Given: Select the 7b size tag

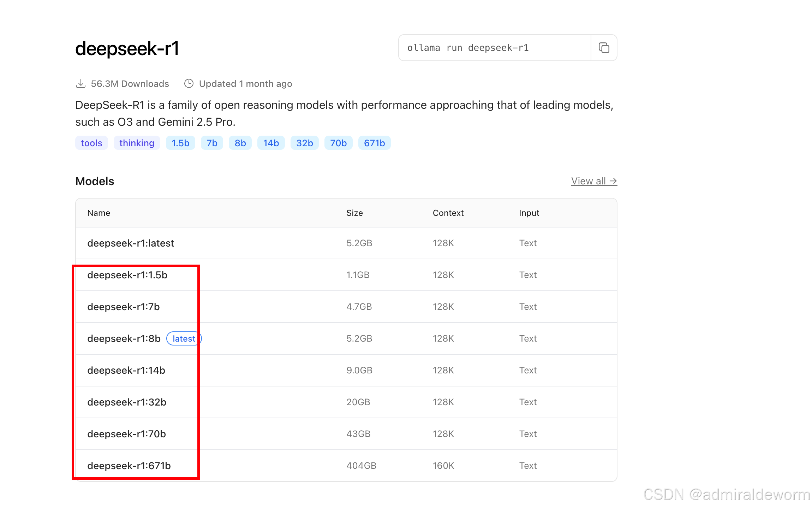Looking at the screenshot, I should click(x=212, y=143).
